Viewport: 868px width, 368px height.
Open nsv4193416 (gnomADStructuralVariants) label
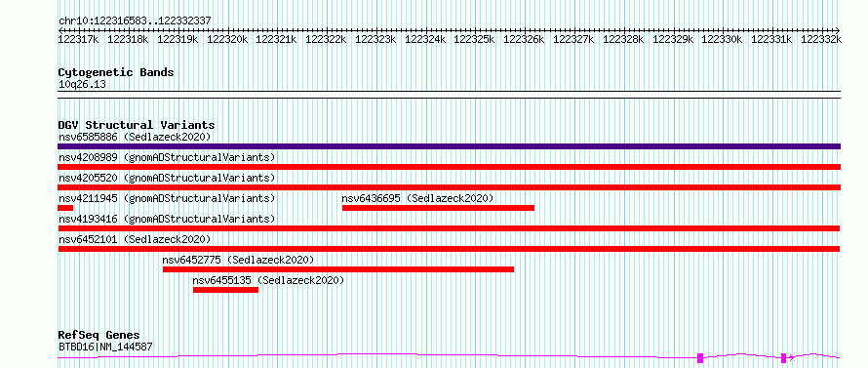(x=167, y=219)
